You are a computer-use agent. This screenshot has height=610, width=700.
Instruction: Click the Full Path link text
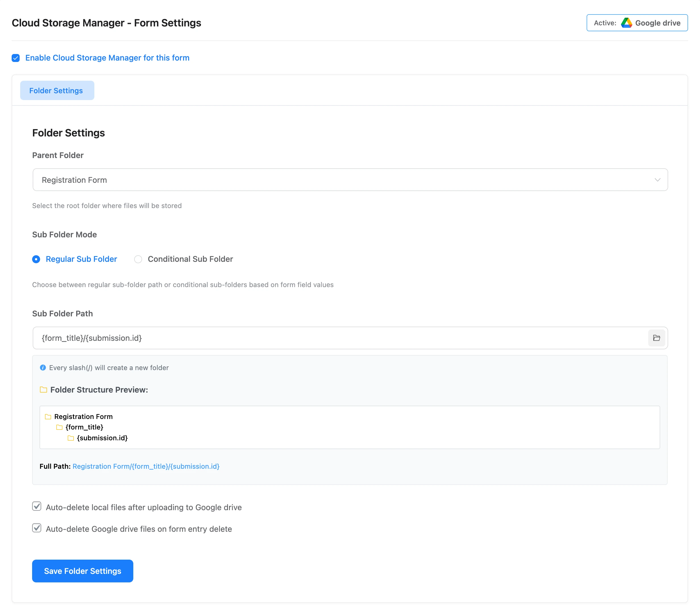(x=146, y=466)
